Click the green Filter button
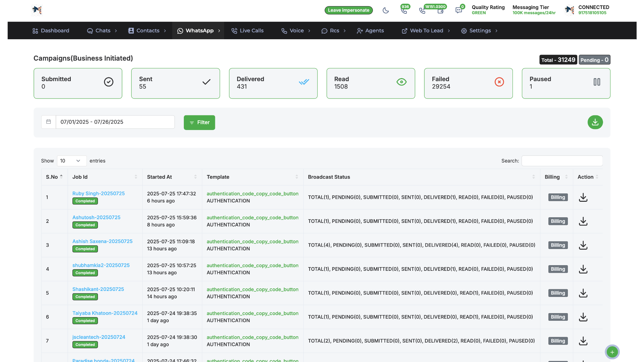The width and height of the screenshot is (644, 362). point(199,123)
